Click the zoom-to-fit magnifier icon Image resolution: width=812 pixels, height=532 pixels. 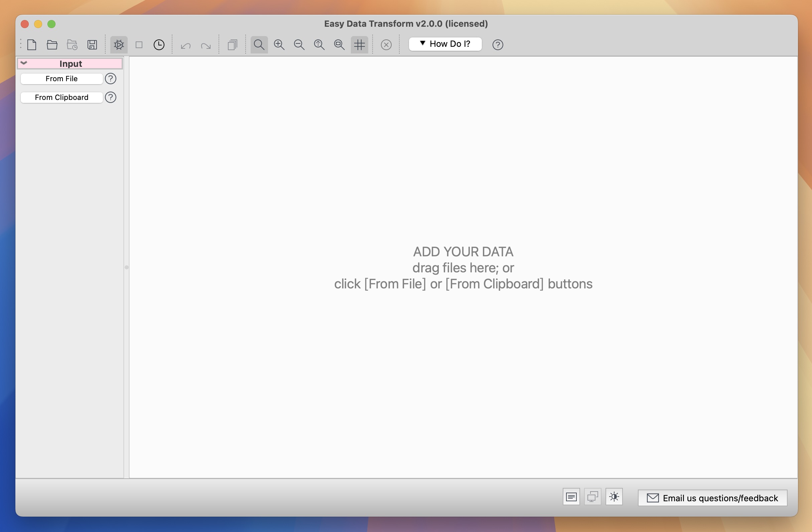pos(340,45)
